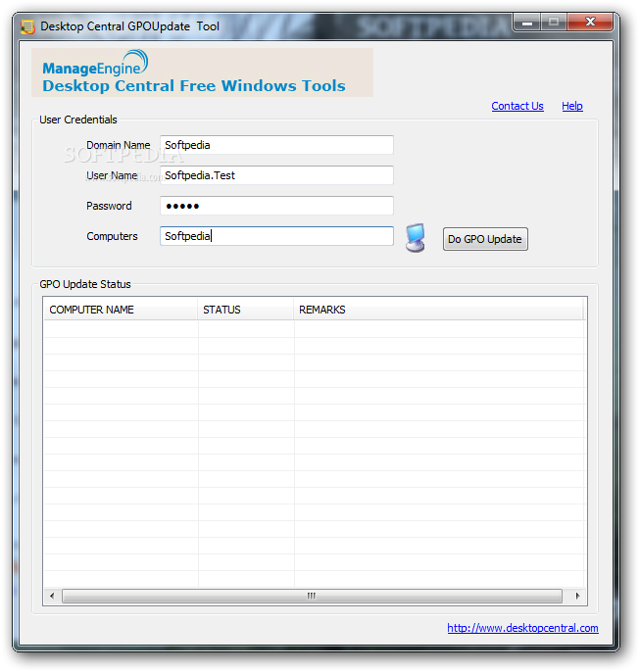
Task: Focus the Domain Name input field
Action: click(x=277, y=145)
